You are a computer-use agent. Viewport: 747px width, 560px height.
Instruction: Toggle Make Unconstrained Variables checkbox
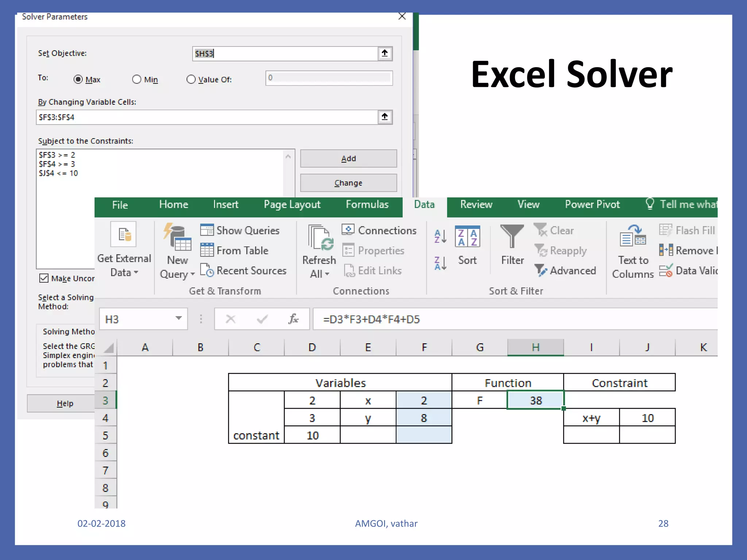[x=44, y=278]
